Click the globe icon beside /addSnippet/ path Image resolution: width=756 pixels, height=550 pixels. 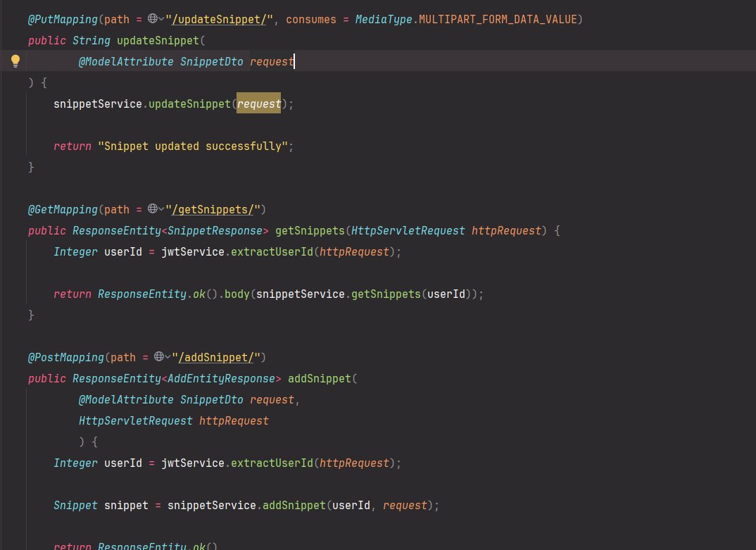click(x=158, y=356)
